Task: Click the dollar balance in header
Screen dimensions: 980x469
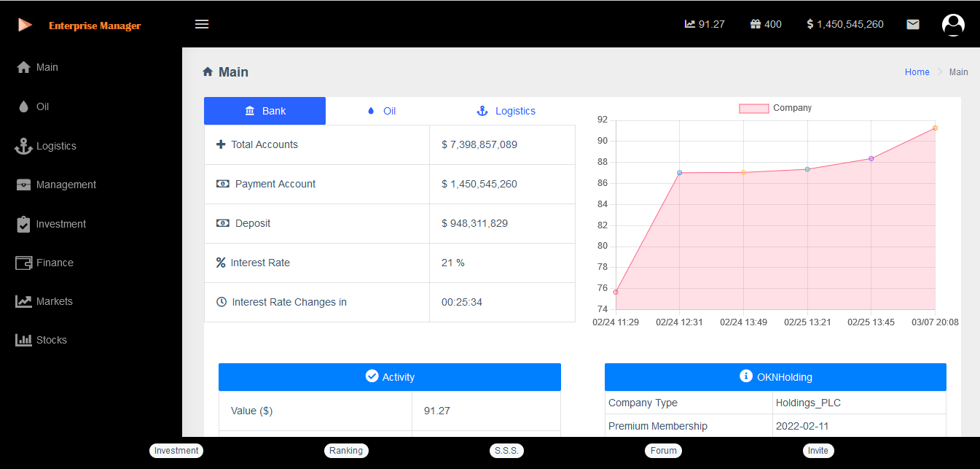Action: tap(845, 24)
